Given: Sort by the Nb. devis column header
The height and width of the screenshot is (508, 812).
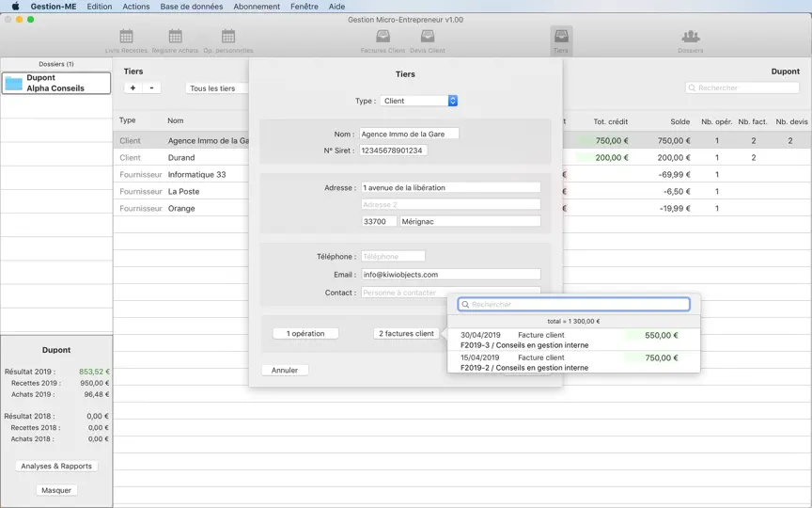Looking at the screenshot, I should (x=791, y=121).
